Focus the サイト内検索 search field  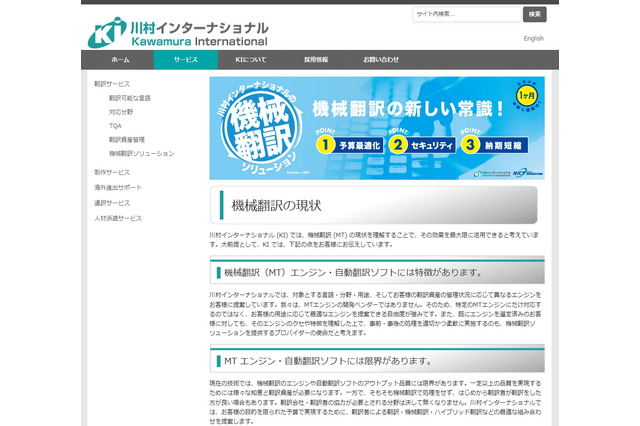(x=467, y=14)
